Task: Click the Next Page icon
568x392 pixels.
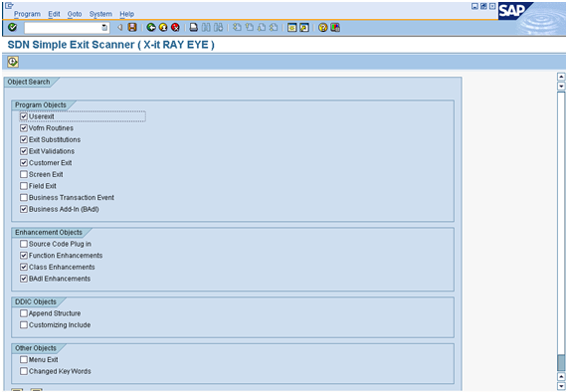Action: (262, 27)
